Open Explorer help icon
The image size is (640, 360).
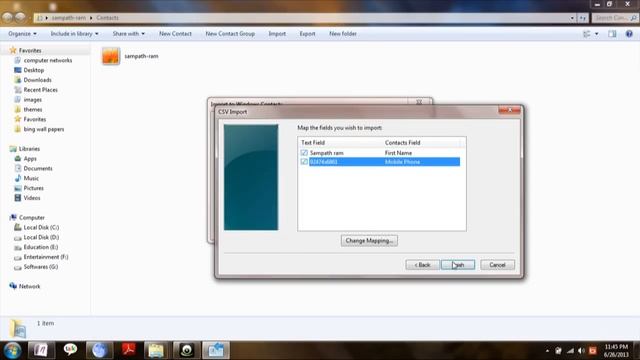(629, 34)
